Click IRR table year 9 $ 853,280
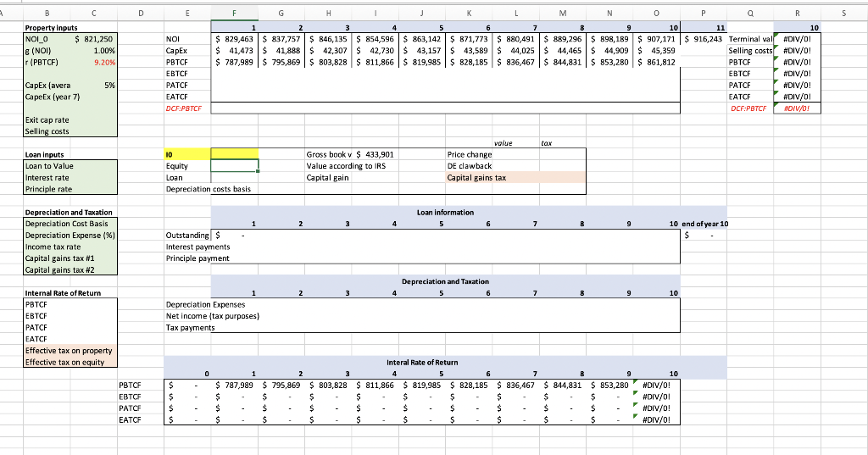868x455 pixels. pyautogui.click(x=609, y=386)
